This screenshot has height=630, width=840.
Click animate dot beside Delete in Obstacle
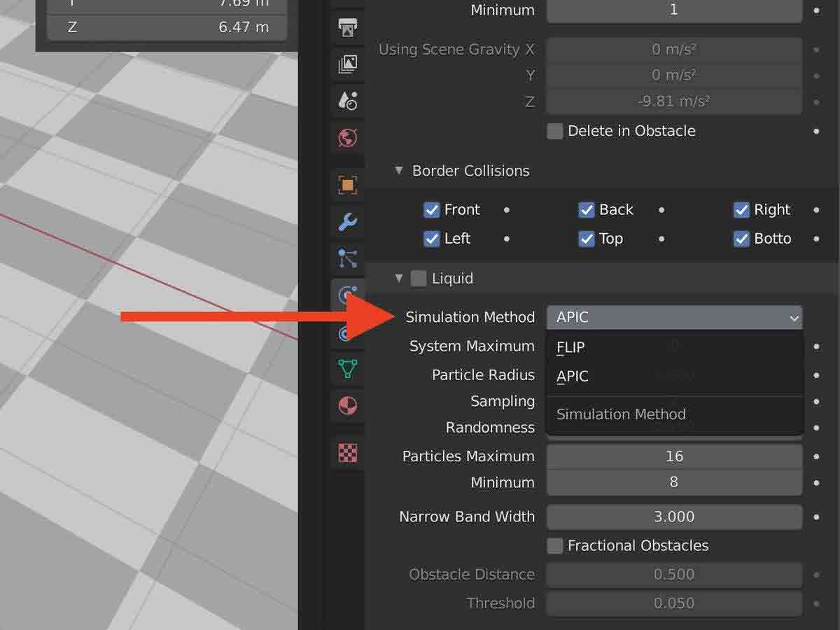(x=817, y=131)
